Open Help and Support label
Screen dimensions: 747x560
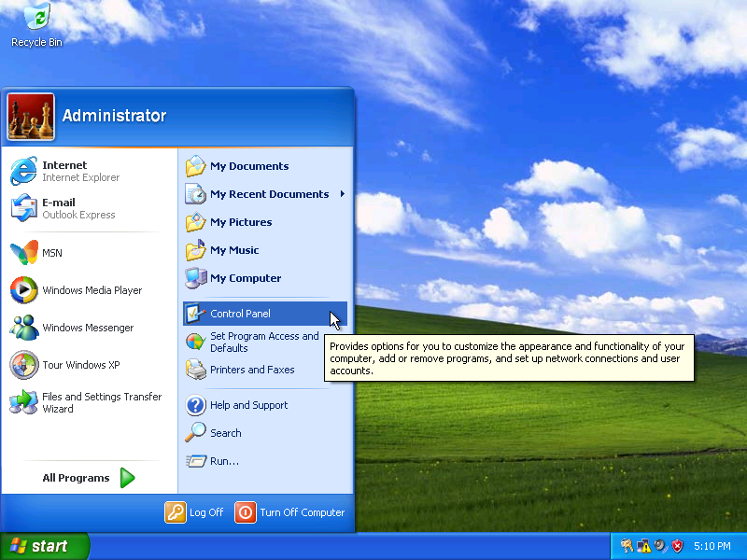coord(248,405)
